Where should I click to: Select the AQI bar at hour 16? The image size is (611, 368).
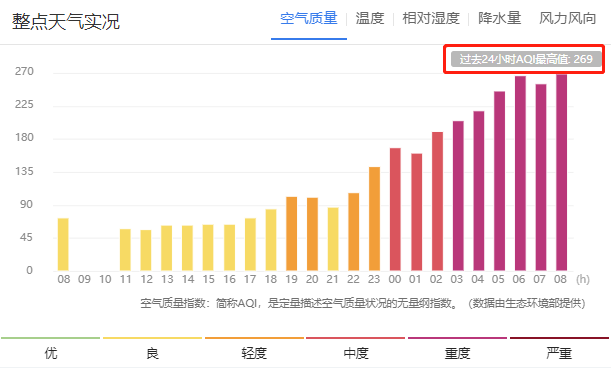click(229, 248)
